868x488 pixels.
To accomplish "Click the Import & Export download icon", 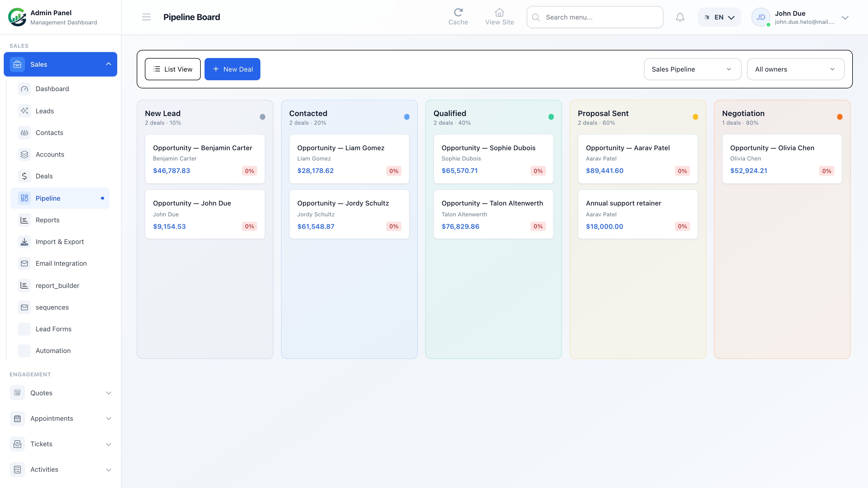I will (24, 242).
